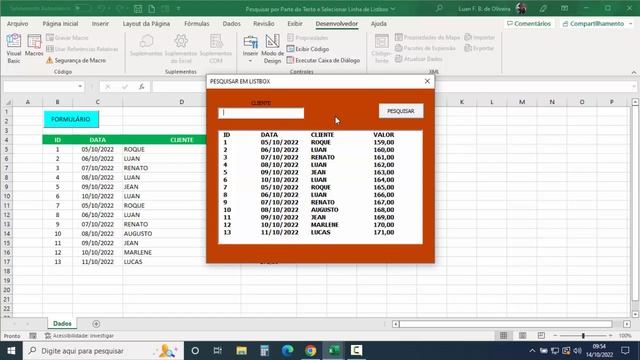Open Microsoft Edge from taskbar
Screen dimensions: 640x360
click(x=287, y=351)
